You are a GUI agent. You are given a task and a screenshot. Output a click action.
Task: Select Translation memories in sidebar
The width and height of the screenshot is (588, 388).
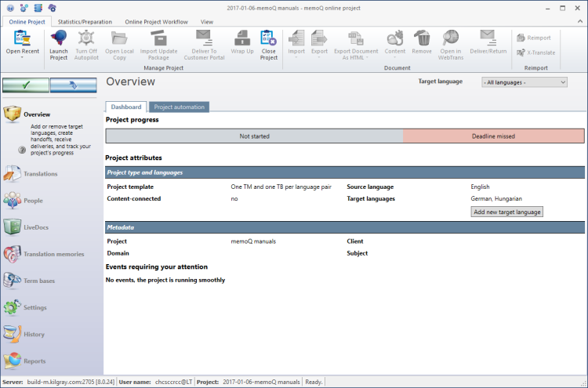(x=53, y=254)
